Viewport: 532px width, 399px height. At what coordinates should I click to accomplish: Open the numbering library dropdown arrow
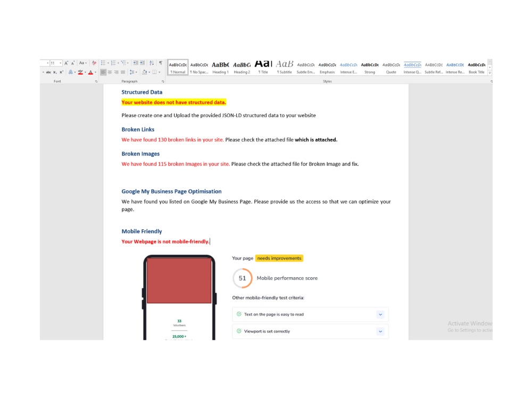click(118, 63)
